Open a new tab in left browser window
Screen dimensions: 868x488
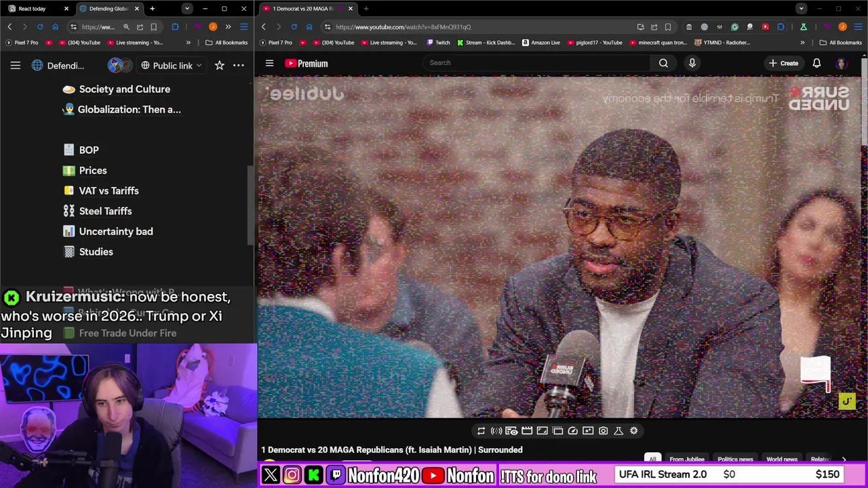click(x=152, y=9)
